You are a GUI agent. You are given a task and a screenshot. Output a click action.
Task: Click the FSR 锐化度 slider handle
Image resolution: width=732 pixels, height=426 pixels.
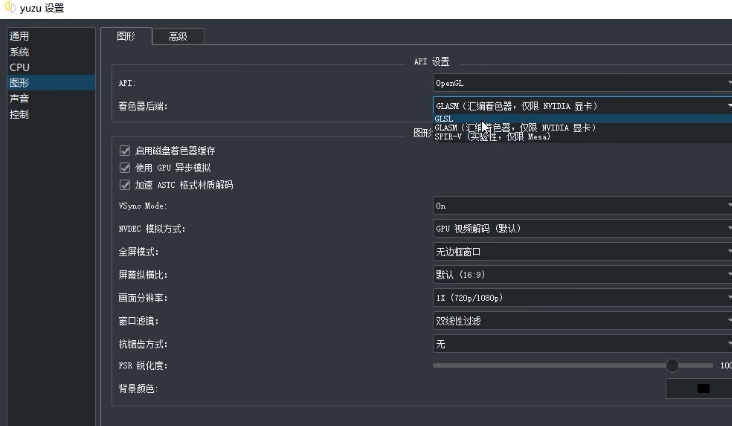point(672,366)
